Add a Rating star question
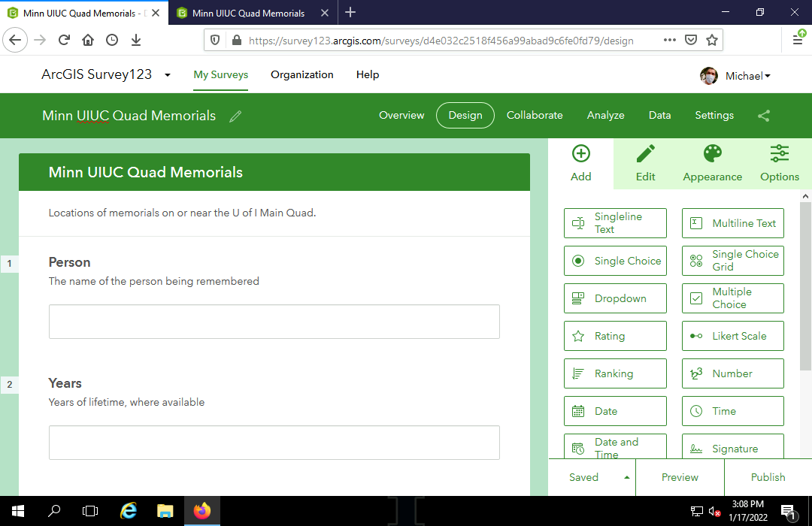 [615, 336]
